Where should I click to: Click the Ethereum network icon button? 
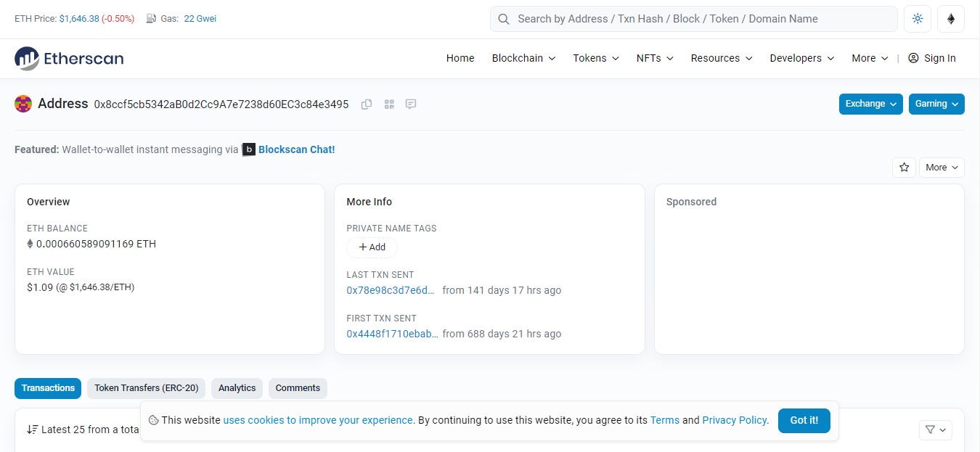click(951, 19)
